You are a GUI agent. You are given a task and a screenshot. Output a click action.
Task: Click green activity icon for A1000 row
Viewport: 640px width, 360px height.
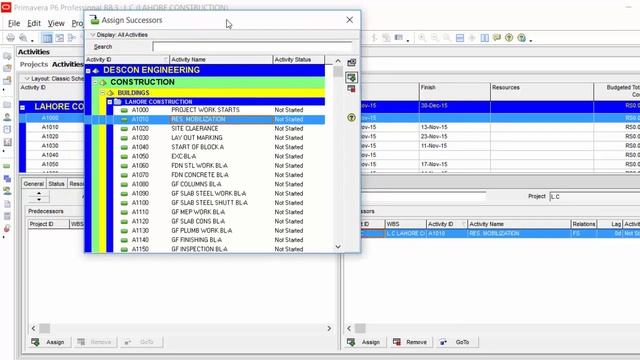coord(124,110)
